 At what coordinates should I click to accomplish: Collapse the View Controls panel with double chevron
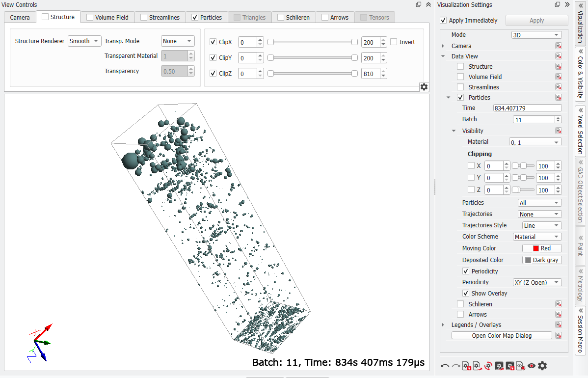428,4
